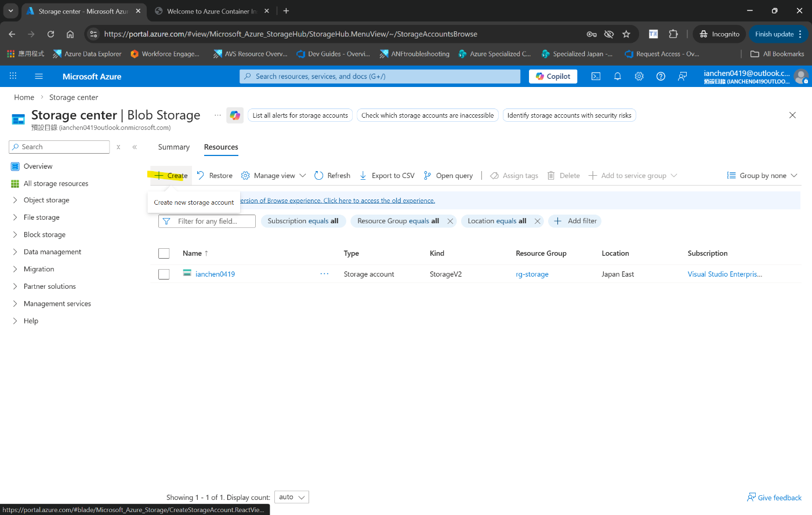
Task: Switch to the Resources tab
Action: (x=221, y=147)
